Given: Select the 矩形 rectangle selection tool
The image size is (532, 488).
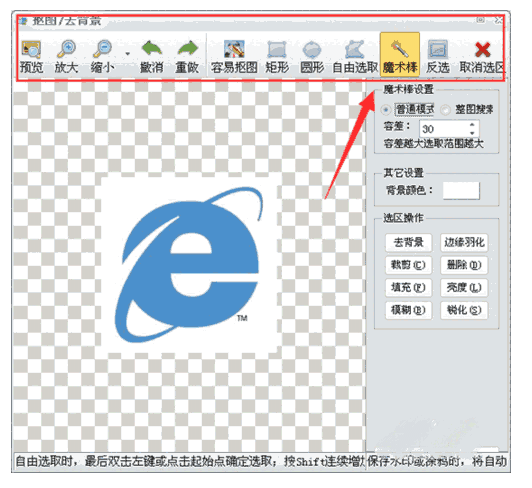Looking at the screenshot, I should [277, 56].
